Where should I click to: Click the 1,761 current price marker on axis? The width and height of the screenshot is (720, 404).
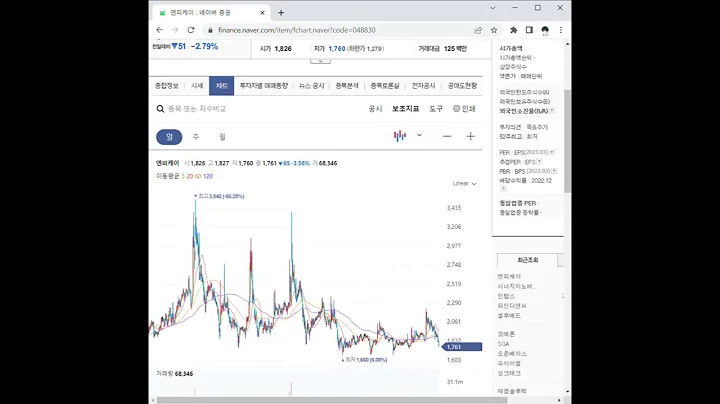pyautogui.click(x=462, y=347)
